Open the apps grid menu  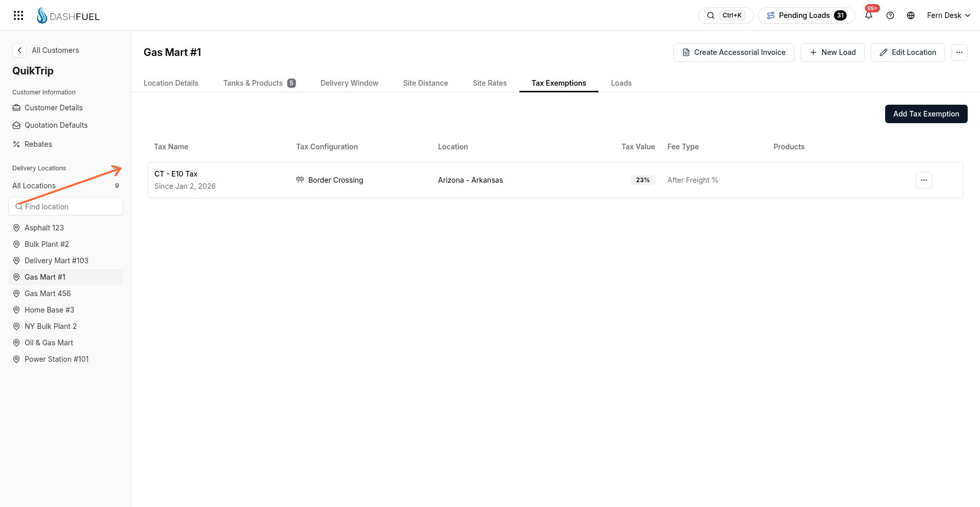[18, 15]
